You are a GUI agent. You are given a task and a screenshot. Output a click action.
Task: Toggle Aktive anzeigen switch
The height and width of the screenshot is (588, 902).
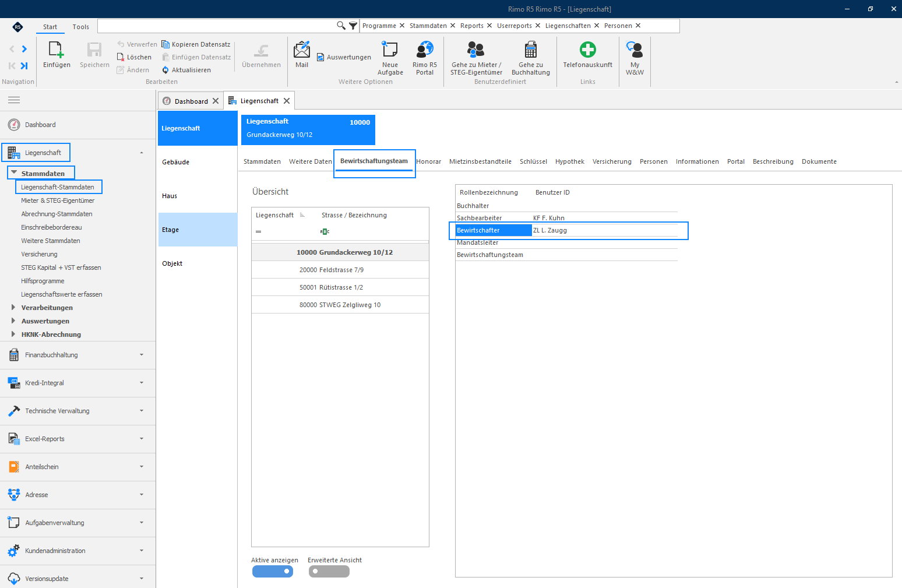tap(273, 572)
